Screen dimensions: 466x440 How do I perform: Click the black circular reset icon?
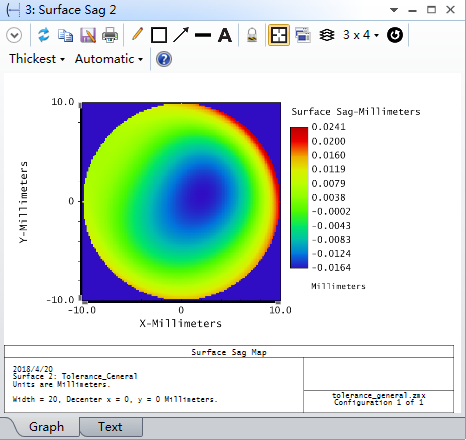395,35
